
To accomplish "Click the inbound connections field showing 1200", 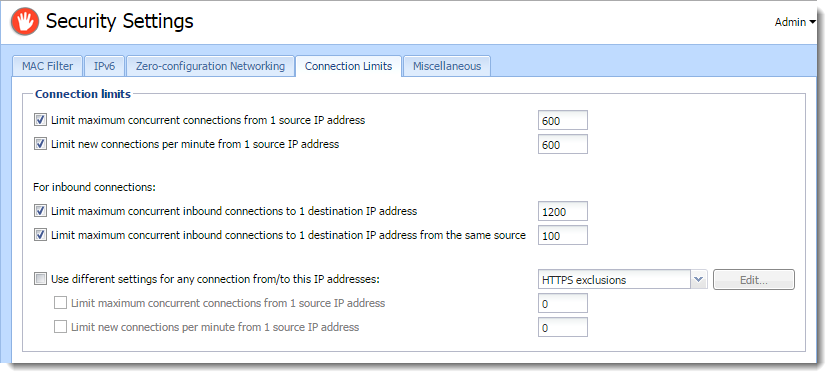I will point(562,211).
